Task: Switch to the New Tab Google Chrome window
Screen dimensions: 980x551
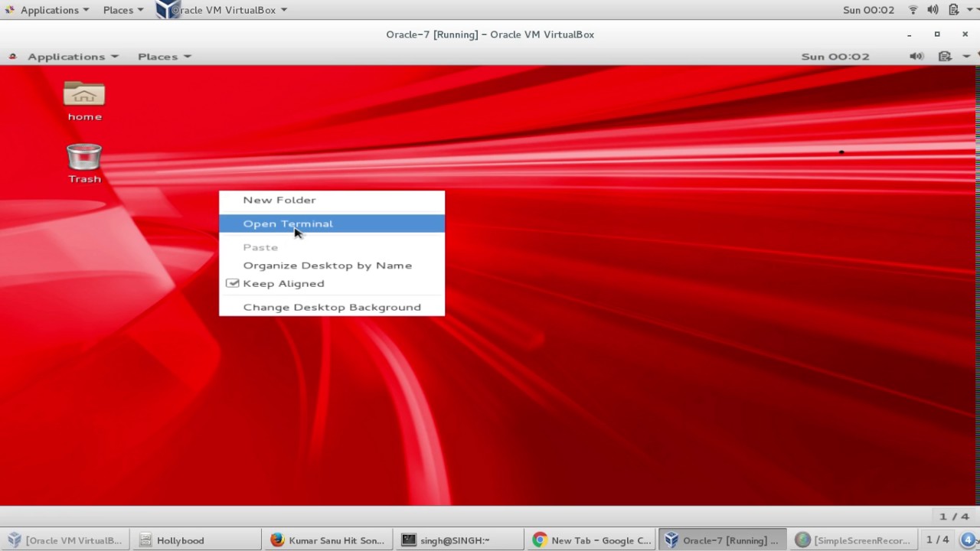Action: [590, 540]
